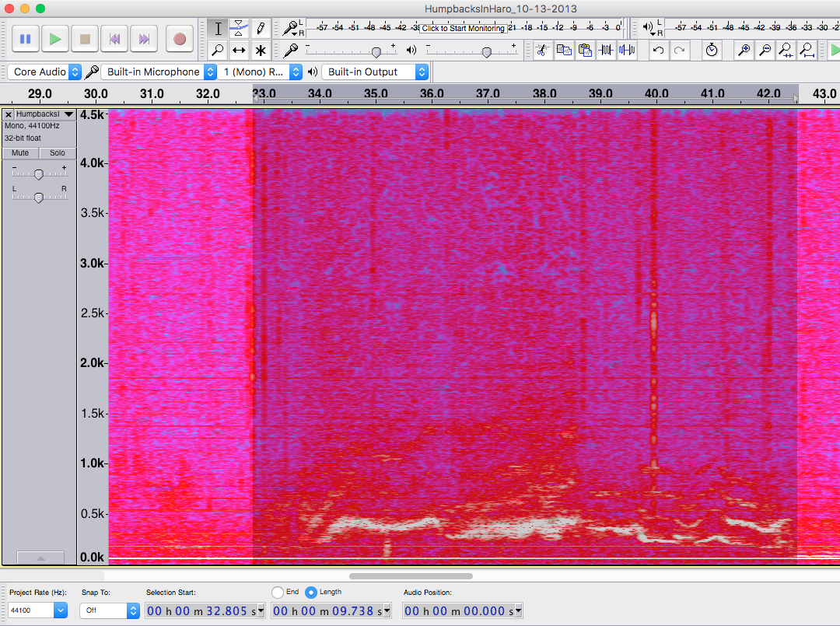
Task: Toggle Mute on the Humpbacks track
Action: tap(20, 153)
